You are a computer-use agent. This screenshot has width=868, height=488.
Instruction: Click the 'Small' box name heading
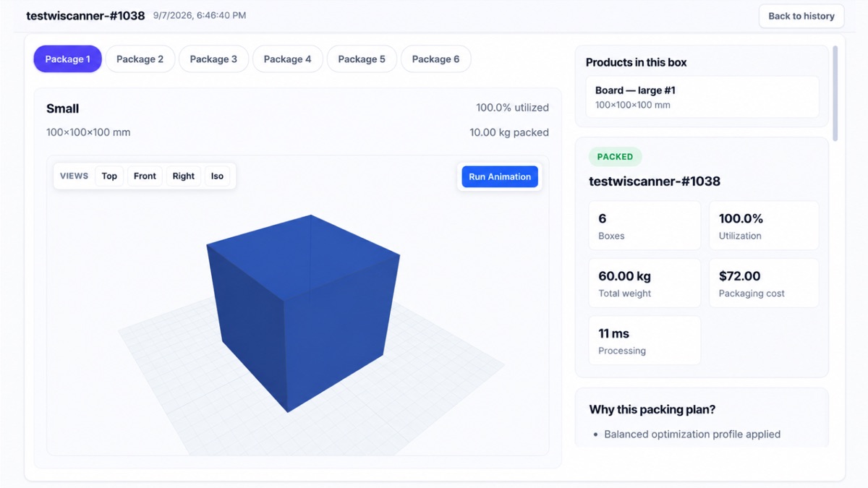[63, 108]
